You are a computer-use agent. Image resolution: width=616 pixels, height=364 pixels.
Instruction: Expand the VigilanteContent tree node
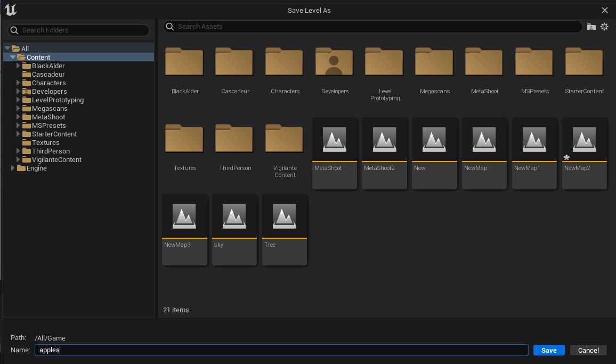[18, 159]
